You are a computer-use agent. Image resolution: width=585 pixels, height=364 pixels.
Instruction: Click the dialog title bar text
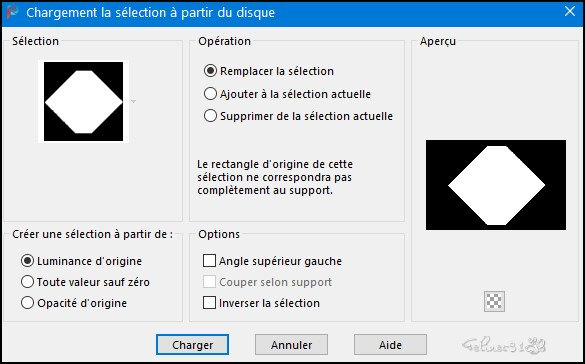150,13
